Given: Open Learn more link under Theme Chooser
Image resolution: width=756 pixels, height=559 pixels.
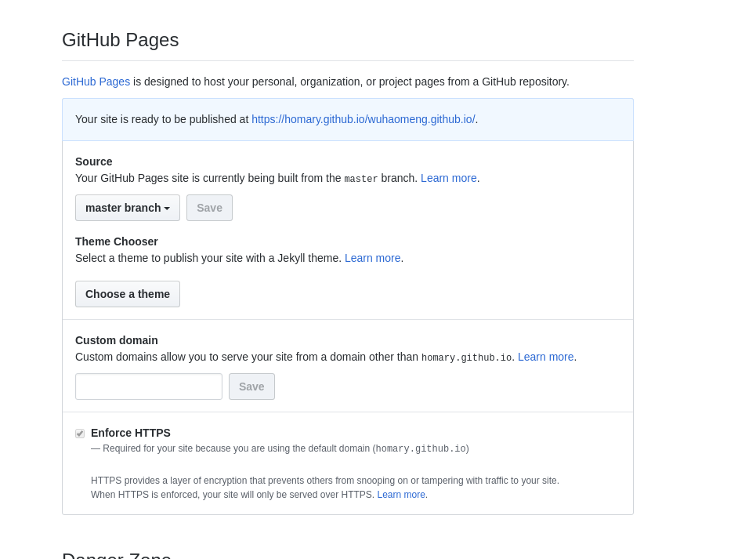Looking at the screenshot, I should pyautogui.click(x=373, y=258).
